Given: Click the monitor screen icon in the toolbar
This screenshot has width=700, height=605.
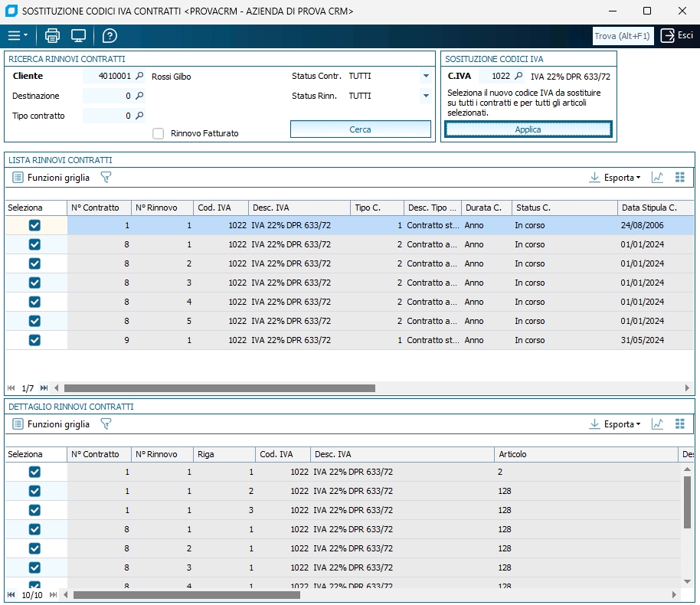Looking at the screenshot, I should pos(78,36).
